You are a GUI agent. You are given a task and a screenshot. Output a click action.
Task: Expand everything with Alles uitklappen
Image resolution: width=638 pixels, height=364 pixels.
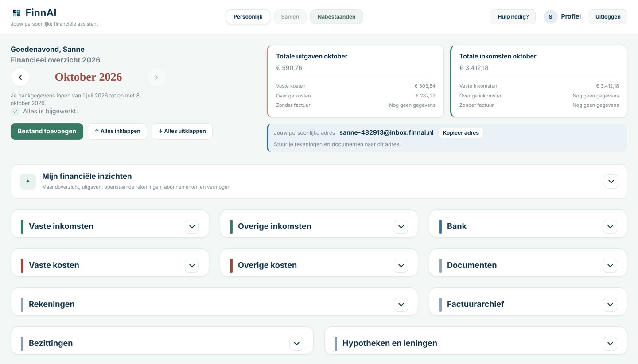click(182, 132)
